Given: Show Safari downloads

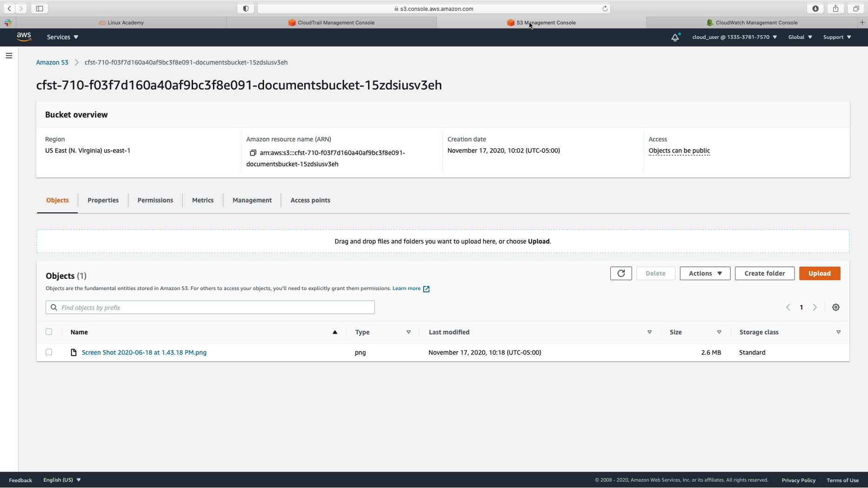Looking at the screenshot, I should tap(815, 8).
